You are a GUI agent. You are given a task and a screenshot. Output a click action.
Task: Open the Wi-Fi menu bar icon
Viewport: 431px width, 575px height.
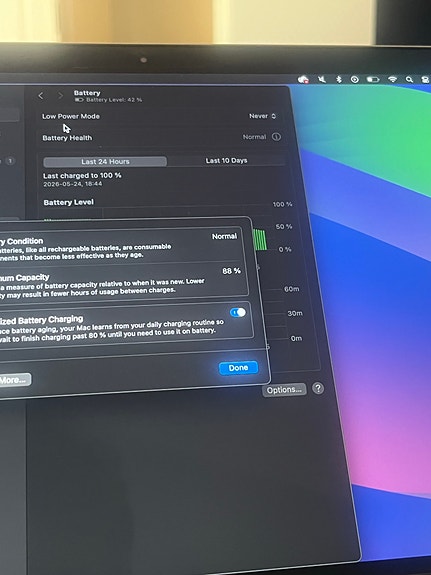tap(392, 79)
